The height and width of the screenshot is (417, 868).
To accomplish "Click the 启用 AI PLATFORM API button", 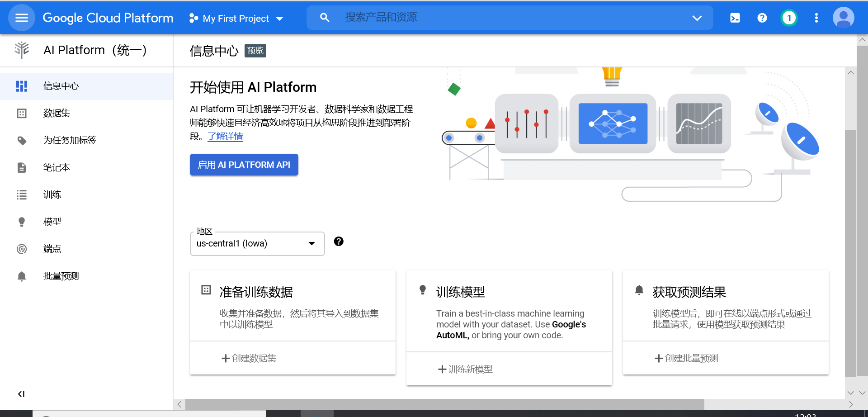I will 244,165.
